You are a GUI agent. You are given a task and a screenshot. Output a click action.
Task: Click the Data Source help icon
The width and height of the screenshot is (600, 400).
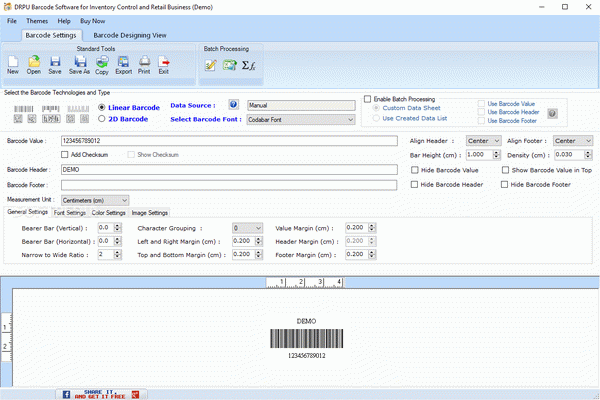click(x=233, y=104)
